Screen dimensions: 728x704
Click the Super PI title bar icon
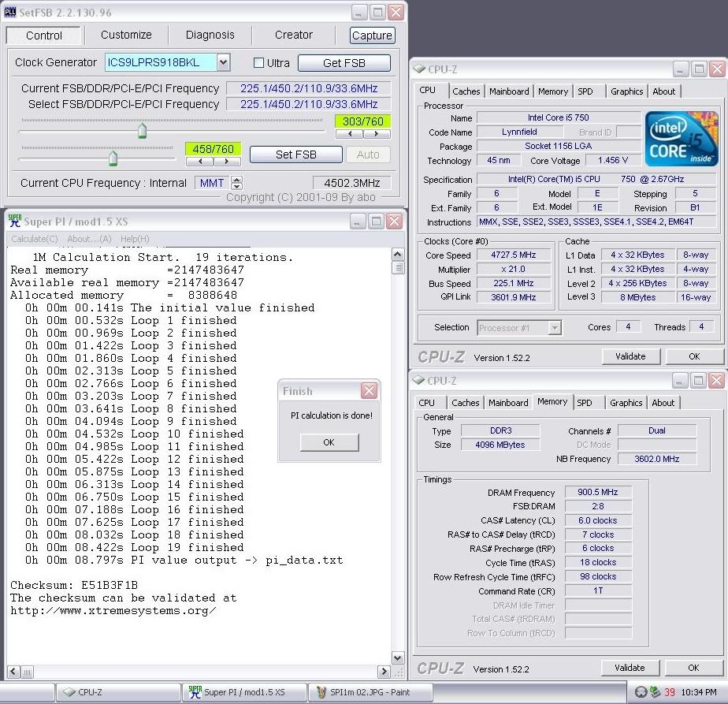pyautogui.click(x=15, y=222)
